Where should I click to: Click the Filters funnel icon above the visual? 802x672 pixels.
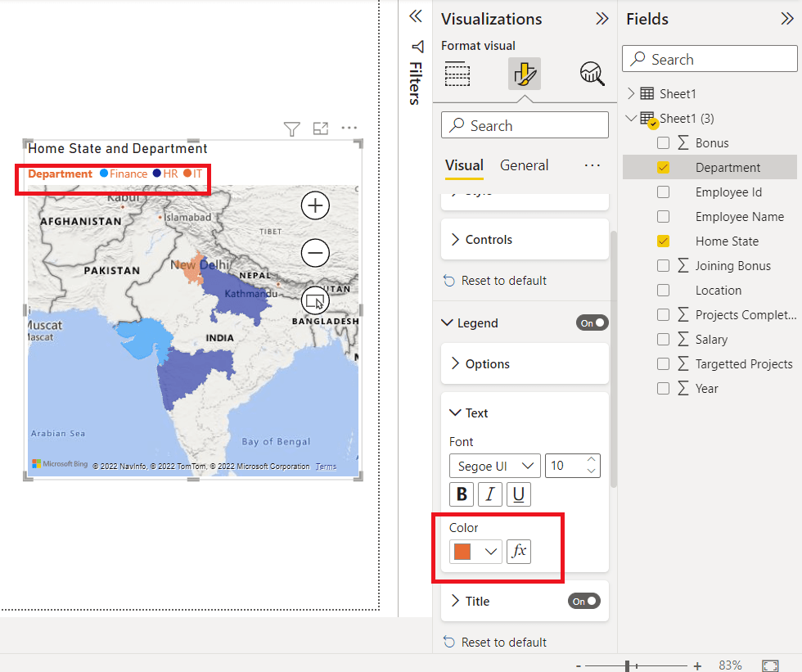pyautogui.click(x=291, y=129)
